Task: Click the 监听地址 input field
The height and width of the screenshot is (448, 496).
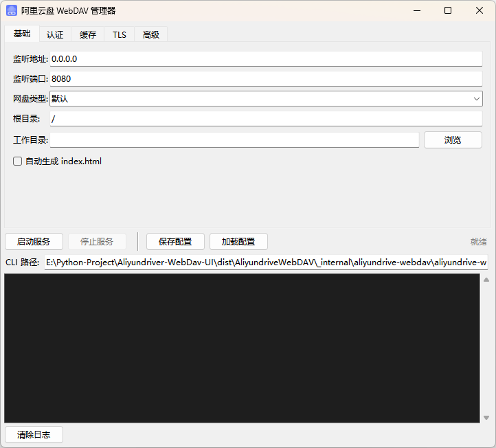Action: point(266,59)
